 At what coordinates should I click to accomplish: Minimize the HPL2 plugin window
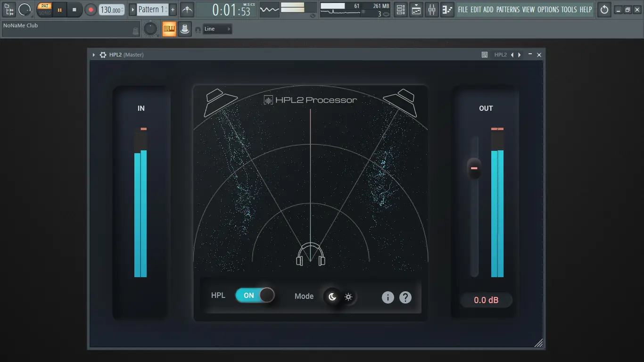530,55
